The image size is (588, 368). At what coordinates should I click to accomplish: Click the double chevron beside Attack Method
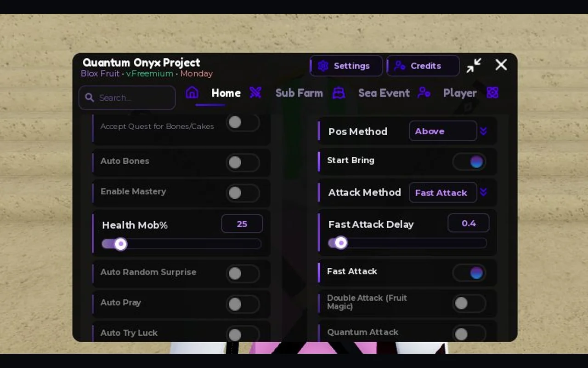483,192
